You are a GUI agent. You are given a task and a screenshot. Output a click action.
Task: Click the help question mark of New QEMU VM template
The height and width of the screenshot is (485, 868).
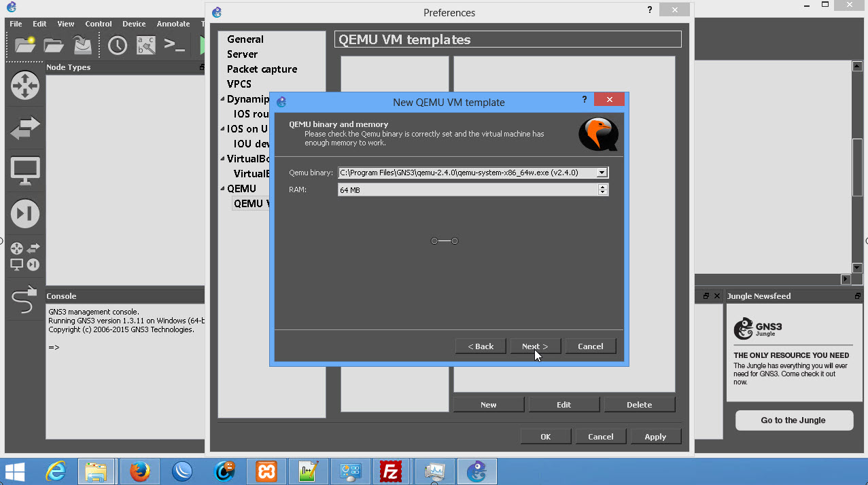pos(585,99)
